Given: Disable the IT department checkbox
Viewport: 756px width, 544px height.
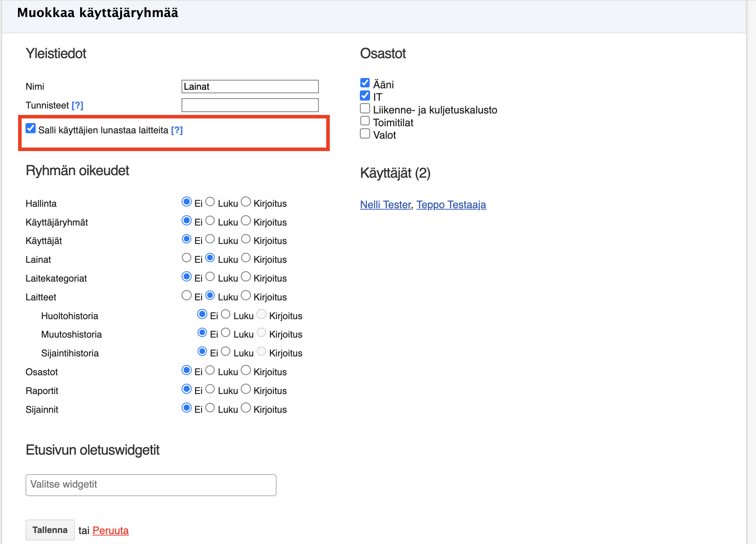Looking at the screenshot, I should (x=365, y=96).
